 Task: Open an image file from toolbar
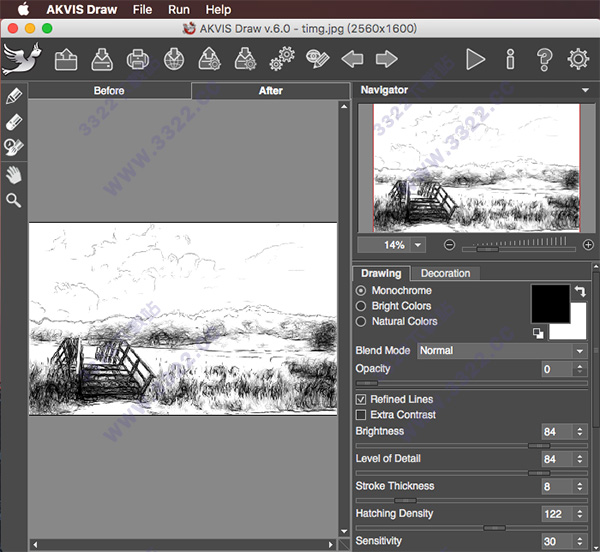[x=66, y=59]
